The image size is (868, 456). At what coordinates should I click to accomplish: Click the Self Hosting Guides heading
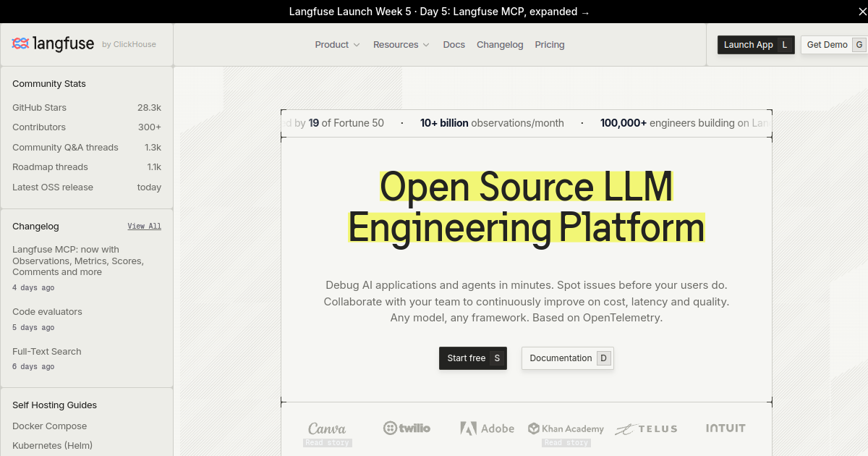click(x=54, y=405)
